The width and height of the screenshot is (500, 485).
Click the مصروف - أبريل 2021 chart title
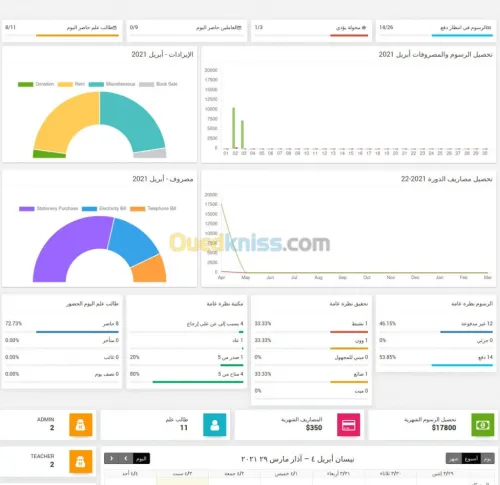(163, 179)
